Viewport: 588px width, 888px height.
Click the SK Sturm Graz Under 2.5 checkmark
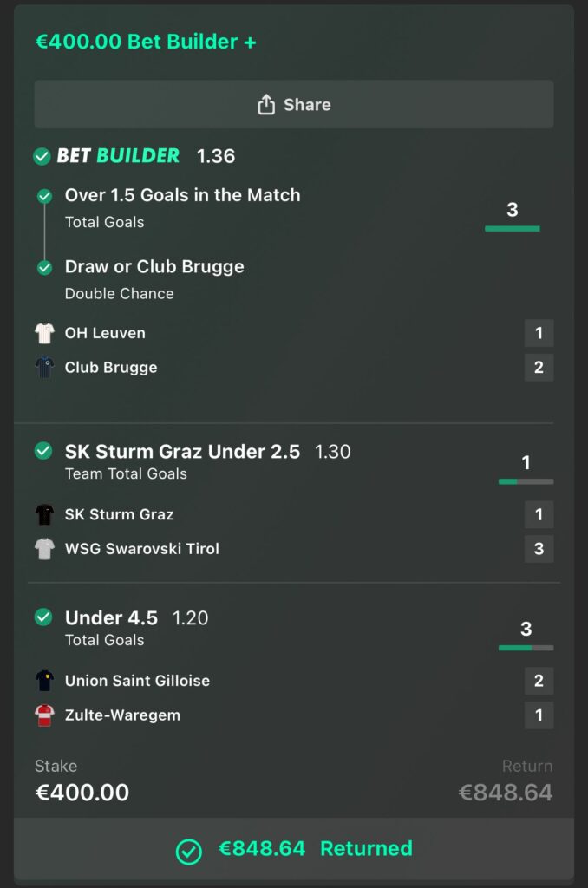point(42,451)
